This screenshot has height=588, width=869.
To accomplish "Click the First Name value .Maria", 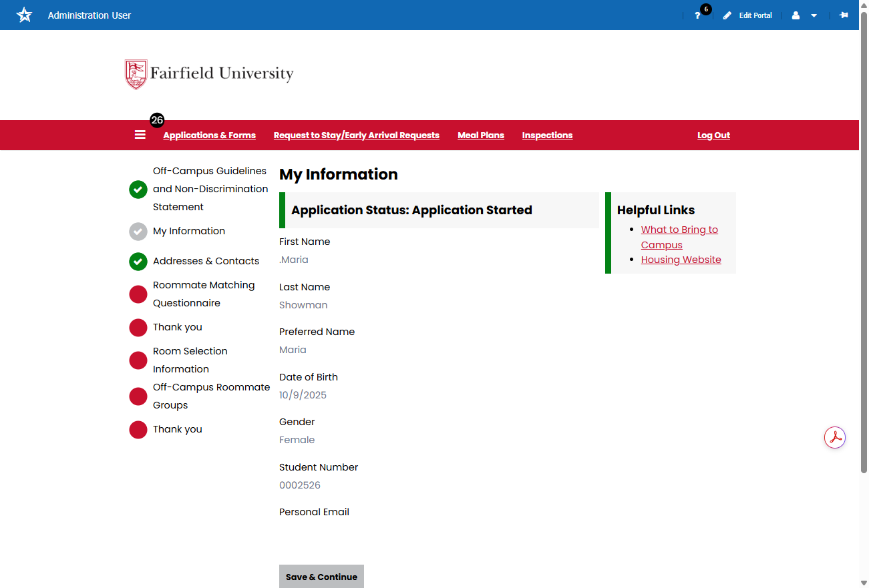I will [x=294, y=260].
